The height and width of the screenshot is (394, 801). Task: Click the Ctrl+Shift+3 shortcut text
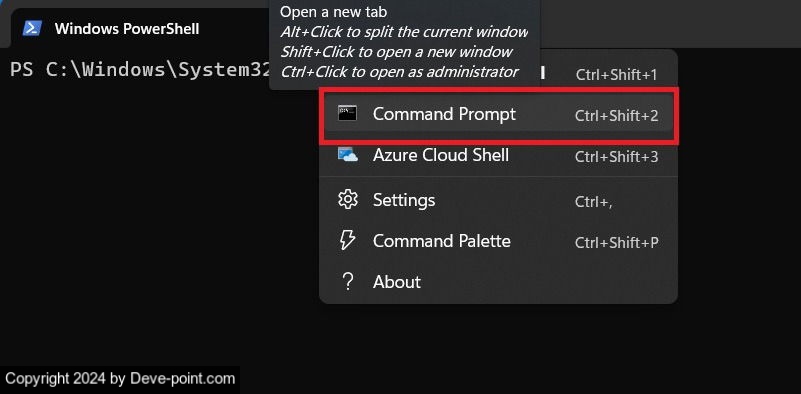point(617,156)
